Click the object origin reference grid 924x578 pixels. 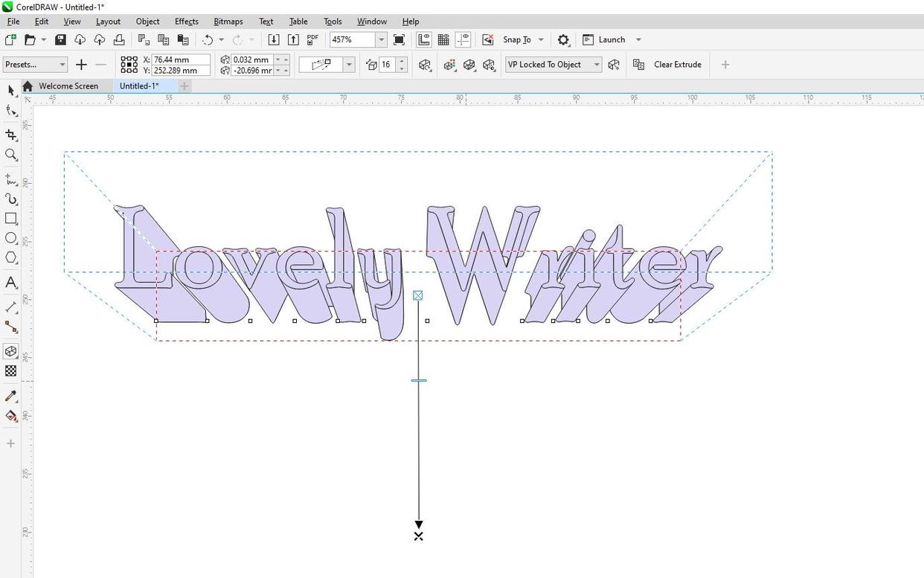[129, 65]
